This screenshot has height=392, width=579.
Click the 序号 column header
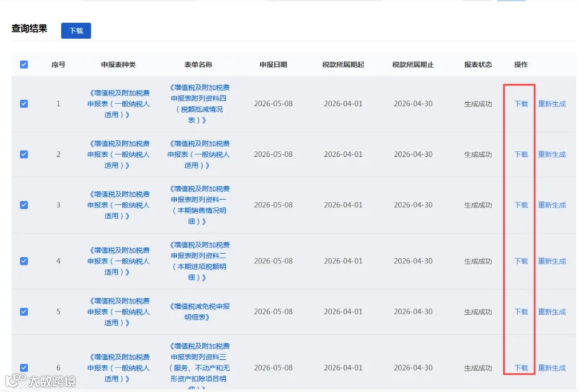59,64
